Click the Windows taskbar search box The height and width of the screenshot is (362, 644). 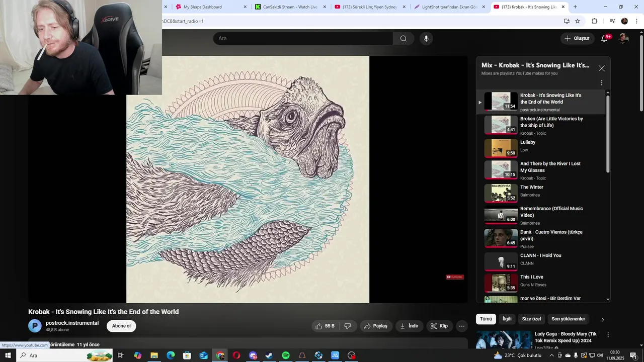[x=64, y=355]
